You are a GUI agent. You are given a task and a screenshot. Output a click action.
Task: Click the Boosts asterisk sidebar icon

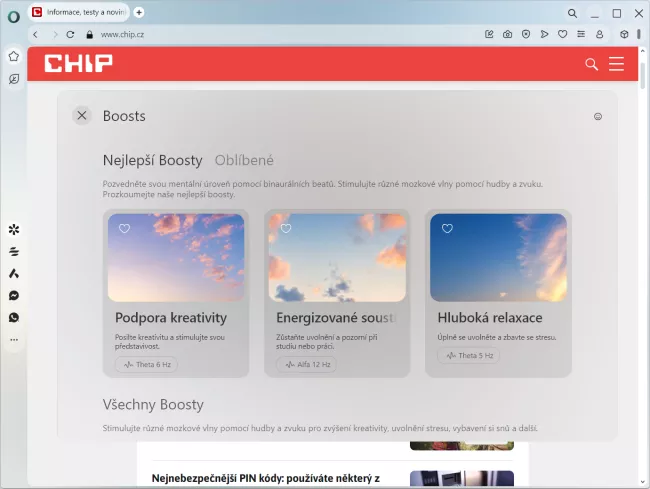(x=14, y=230)
